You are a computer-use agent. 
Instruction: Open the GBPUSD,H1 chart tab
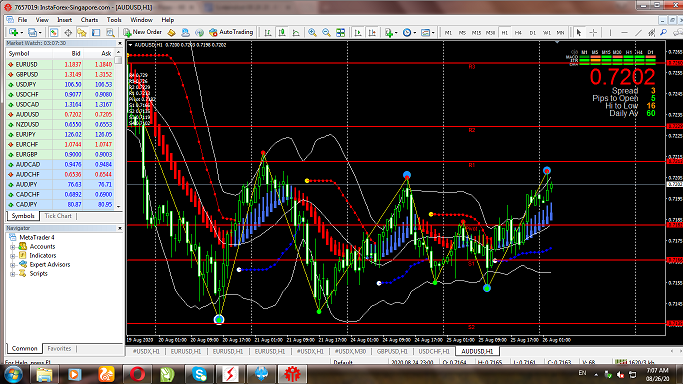pos(392,351)
